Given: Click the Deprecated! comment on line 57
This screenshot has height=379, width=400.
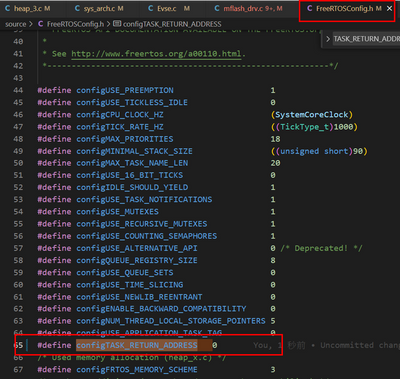Looking at the screenshot, I should pyautogui.click(x=321, y=248).
